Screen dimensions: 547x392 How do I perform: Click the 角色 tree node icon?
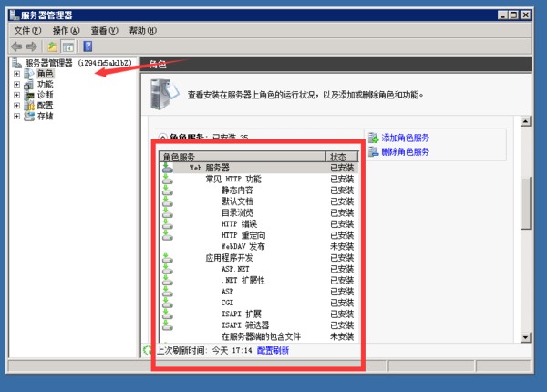(29, 74)
